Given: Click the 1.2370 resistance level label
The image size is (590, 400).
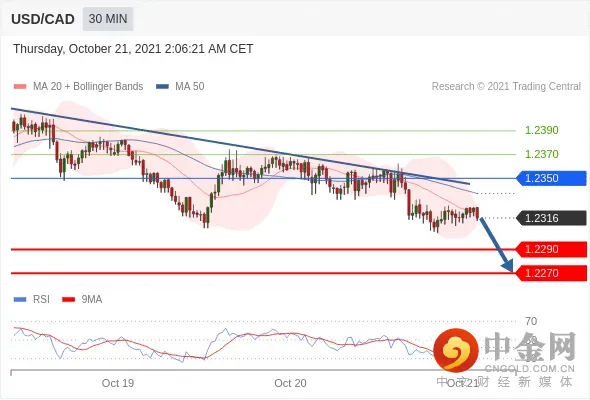Looking at the screenshot, I should pos(542,154).
